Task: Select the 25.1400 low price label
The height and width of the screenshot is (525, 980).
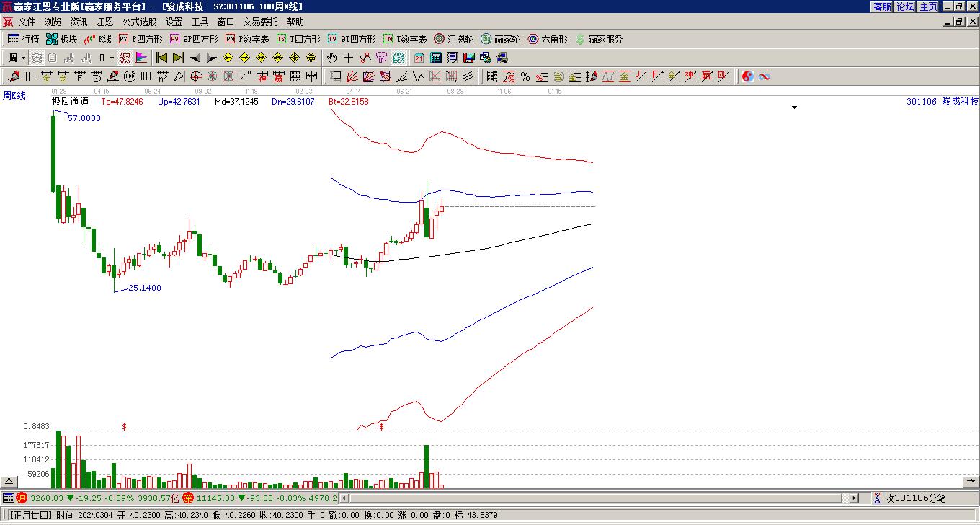Action: point(145,288)
